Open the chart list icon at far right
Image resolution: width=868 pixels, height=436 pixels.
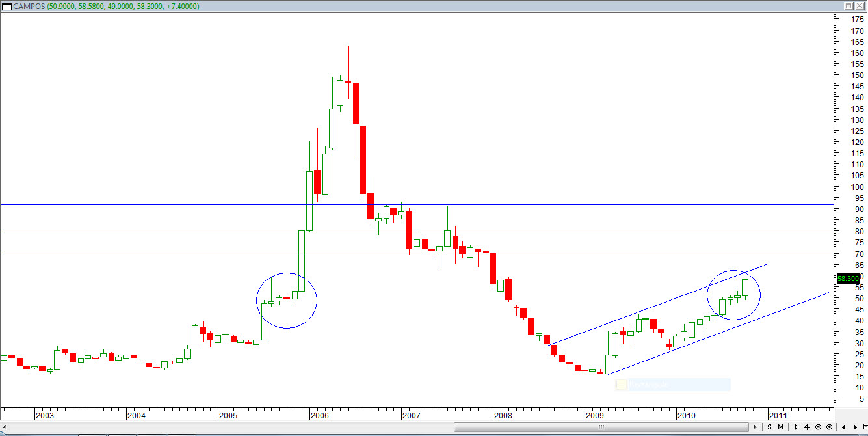(865, 428)
